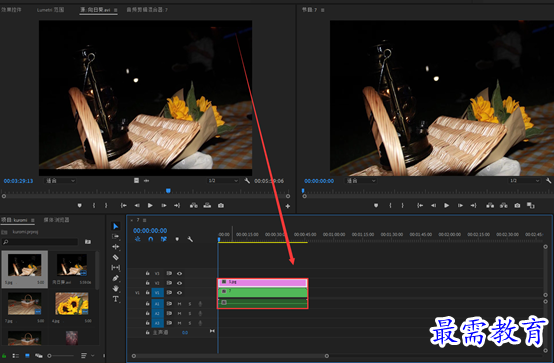Click the Overwrite button in Source monitor

(x=207, y=205)
